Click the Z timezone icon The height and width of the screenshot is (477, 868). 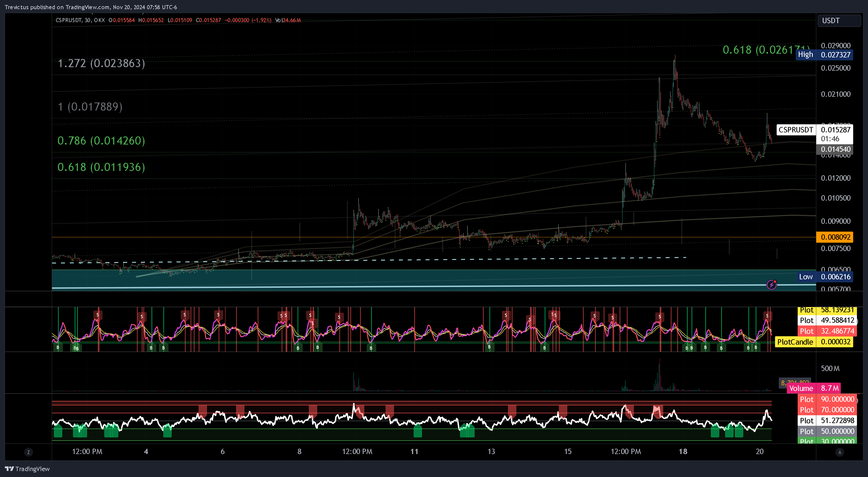point(28,452)
